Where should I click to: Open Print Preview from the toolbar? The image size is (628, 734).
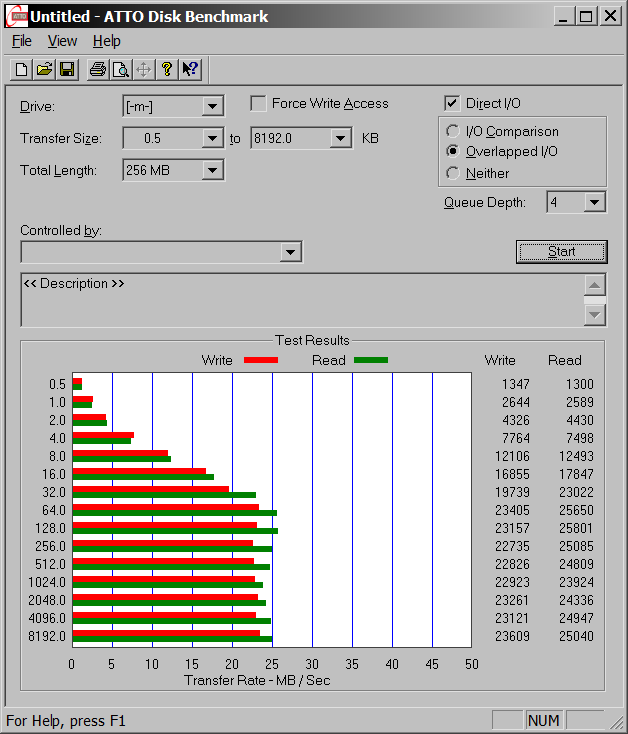pyautogui.click(x=120, y=69)
